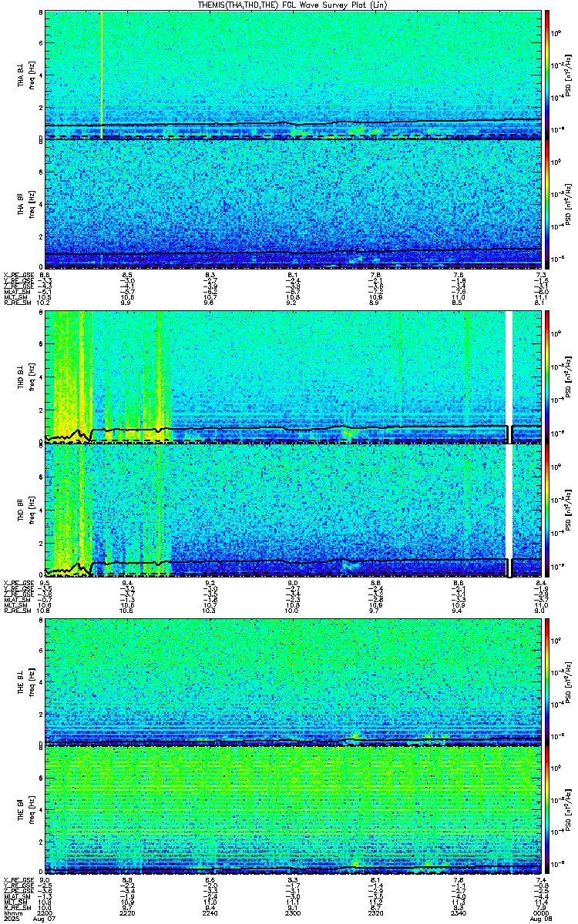The image size is (578, 924).
Task: Select the THD B-parallel spectrogram panel
Action: tap(294, 510)
